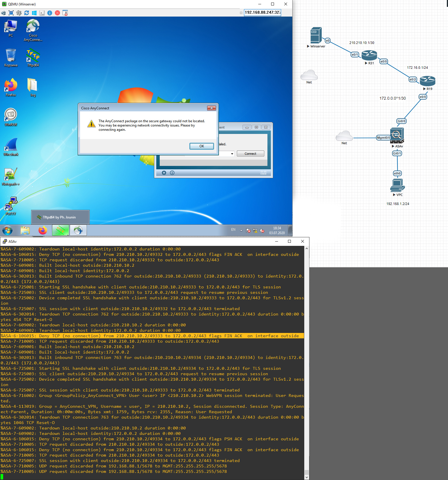Click the Tftpd64 by Ph. Jounin preview thumbnail

pos(60,217)
